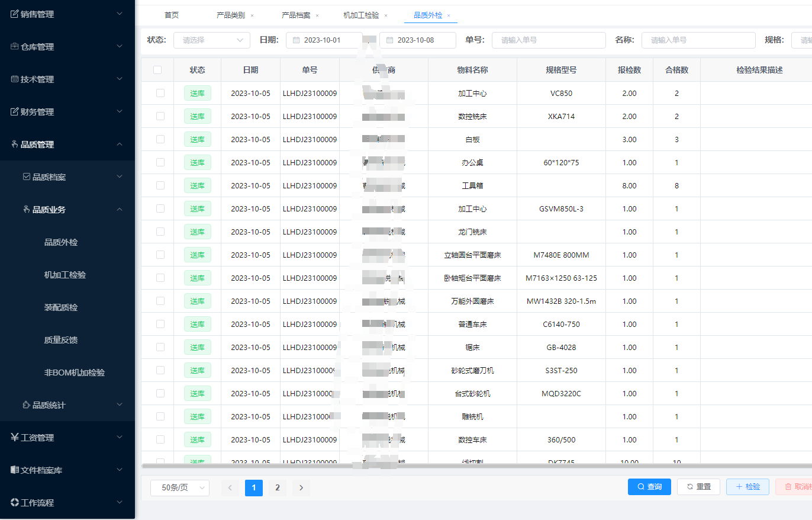The width and height of the screenshot is (812, 520).
Task: Click the 检验 inspect button
Action: coord(747,487)
